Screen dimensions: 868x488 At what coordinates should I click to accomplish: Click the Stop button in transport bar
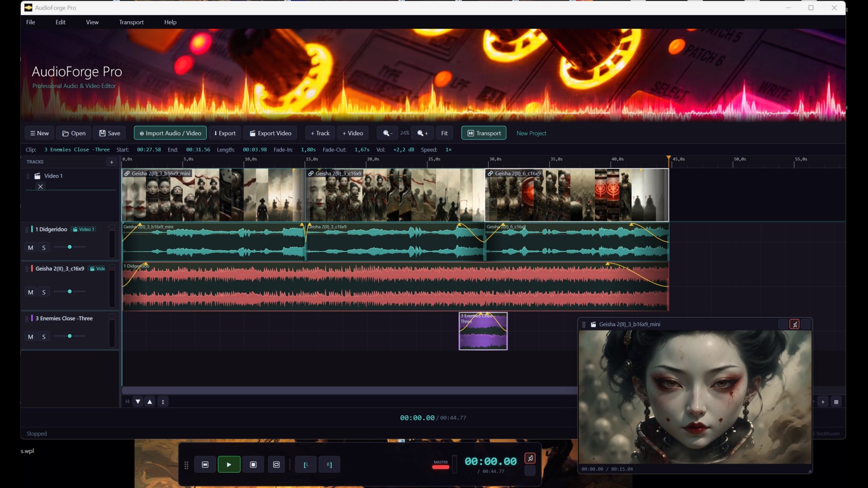[254, 465]
